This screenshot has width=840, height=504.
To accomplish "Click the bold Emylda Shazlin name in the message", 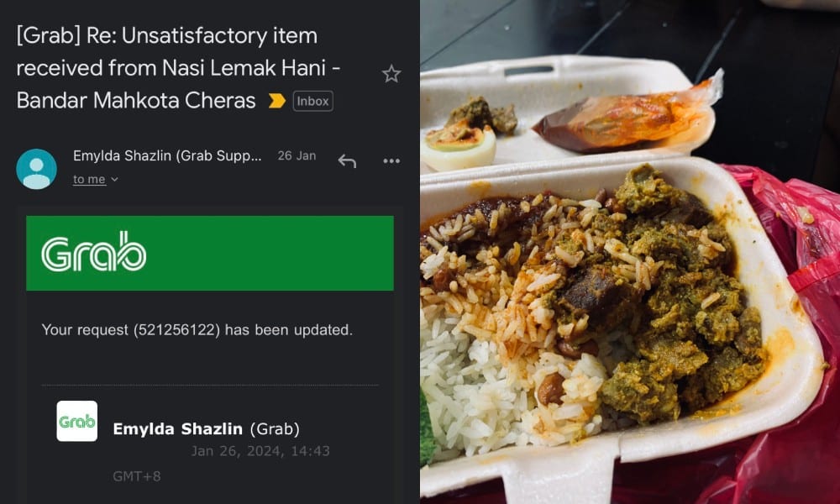I will 178,429.
